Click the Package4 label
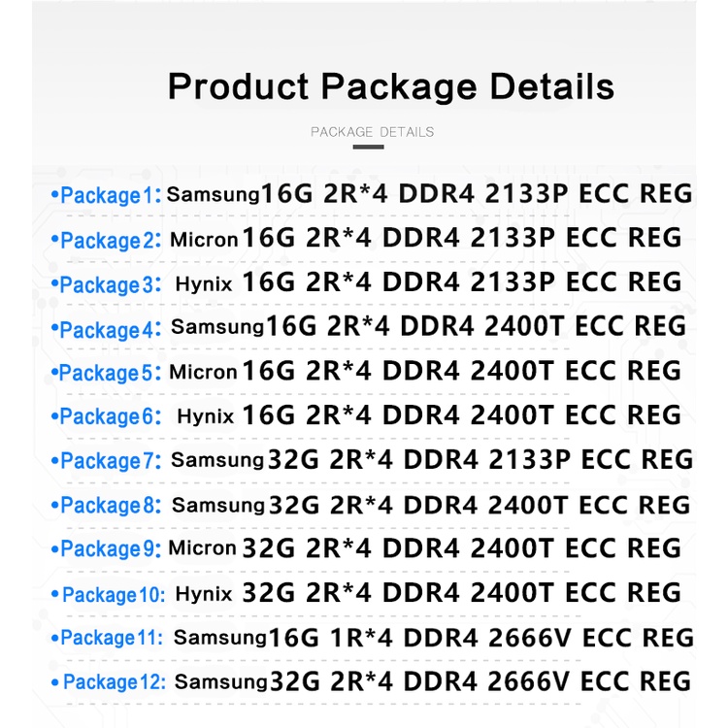 point(106,329)
